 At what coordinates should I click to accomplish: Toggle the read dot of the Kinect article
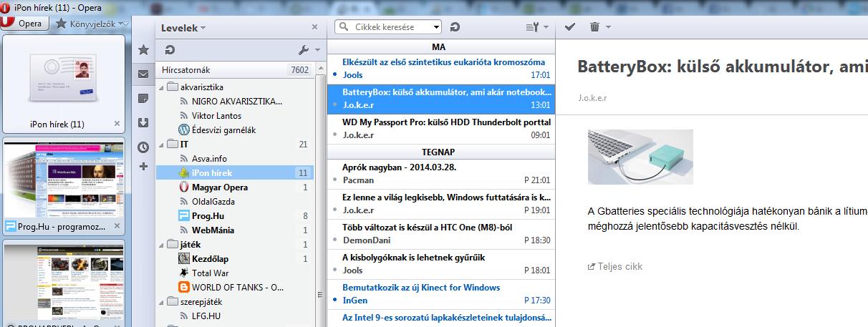point(335,301)
